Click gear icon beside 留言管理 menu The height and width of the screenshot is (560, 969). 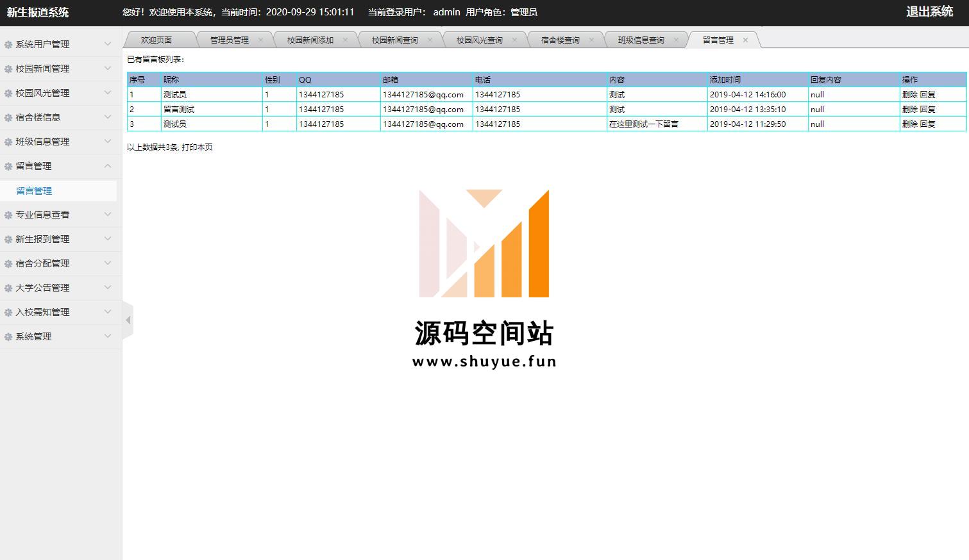pyautogui.click(x=8, y=166)
